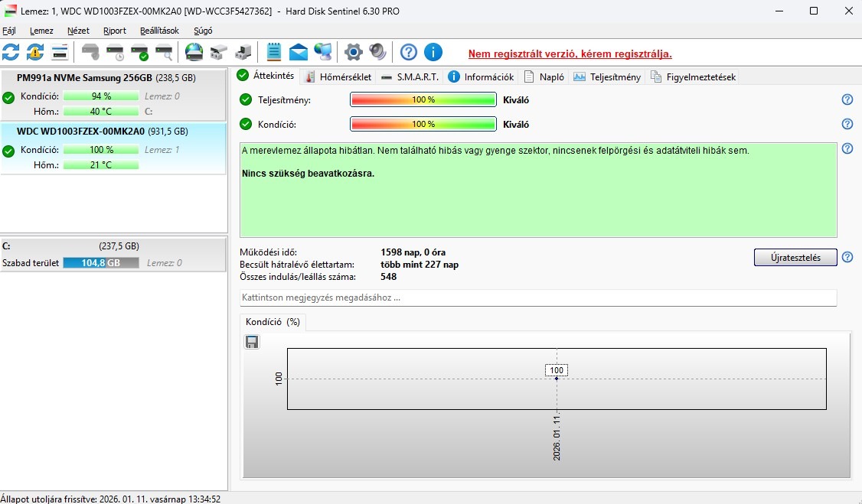The image size is (862, 504).
Task: Switch to the Figyelmeztetések tab
Action: coord(694,77)
